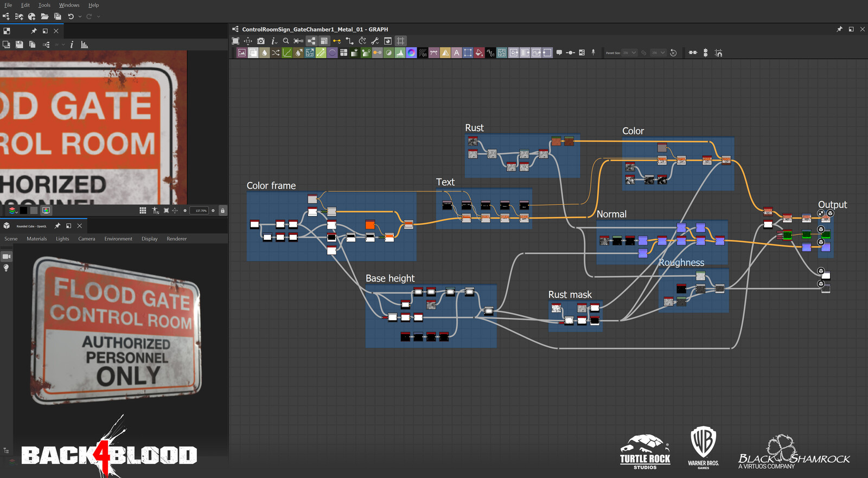The width and height of the screenshot is (868, 478).
Task: Pin the 3D view panel
Action: click(x=57, y=226)
